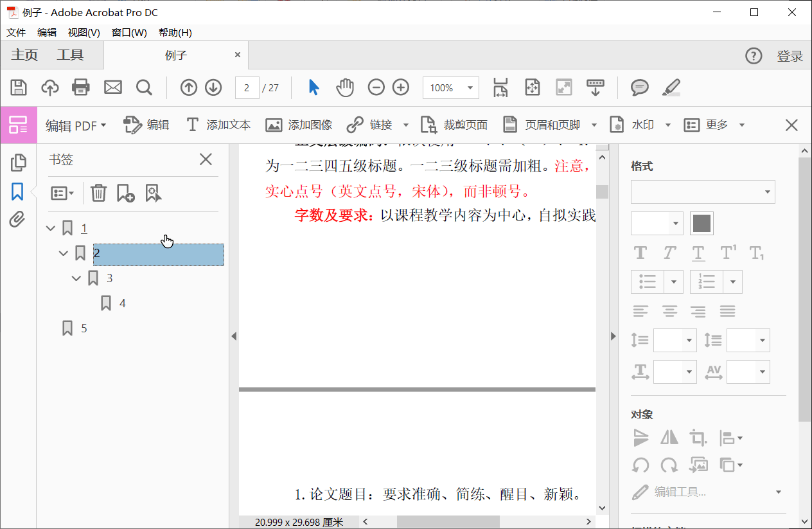The height and width of the screenshot is (529, 812).
Task: Open the 100% zoom level dropdown
Action: (x=470, y=88)
